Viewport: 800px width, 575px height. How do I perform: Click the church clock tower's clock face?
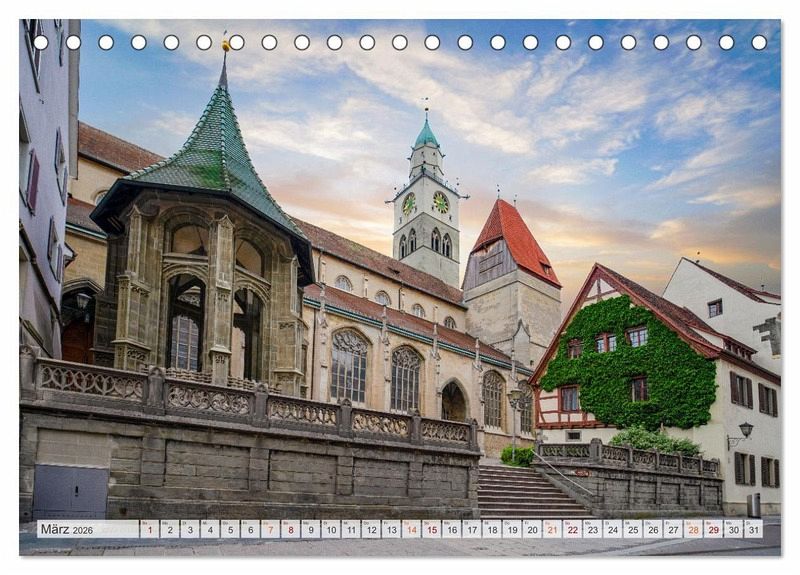(440, 202)
